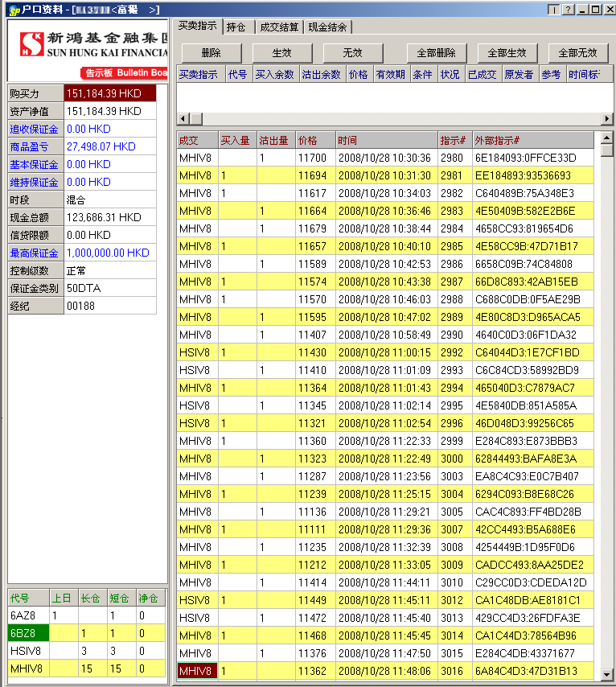Click the 最高保证金 link label
Screen dimensions: 616x687
[35, 253]
